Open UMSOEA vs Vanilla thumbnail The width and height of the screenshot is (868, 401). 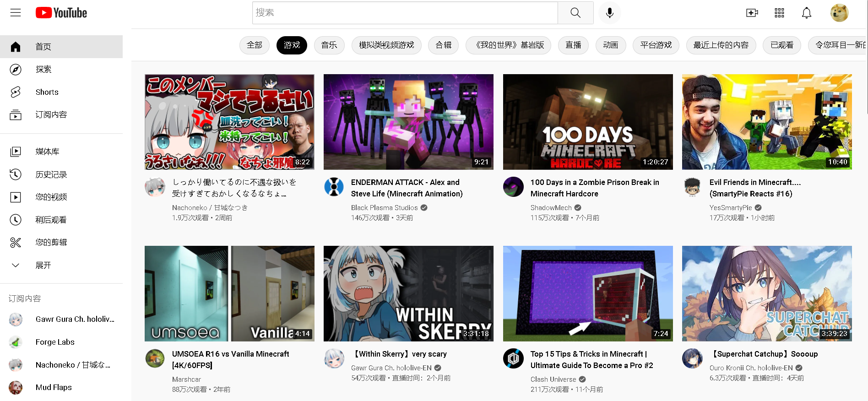[x=229, y=293]
